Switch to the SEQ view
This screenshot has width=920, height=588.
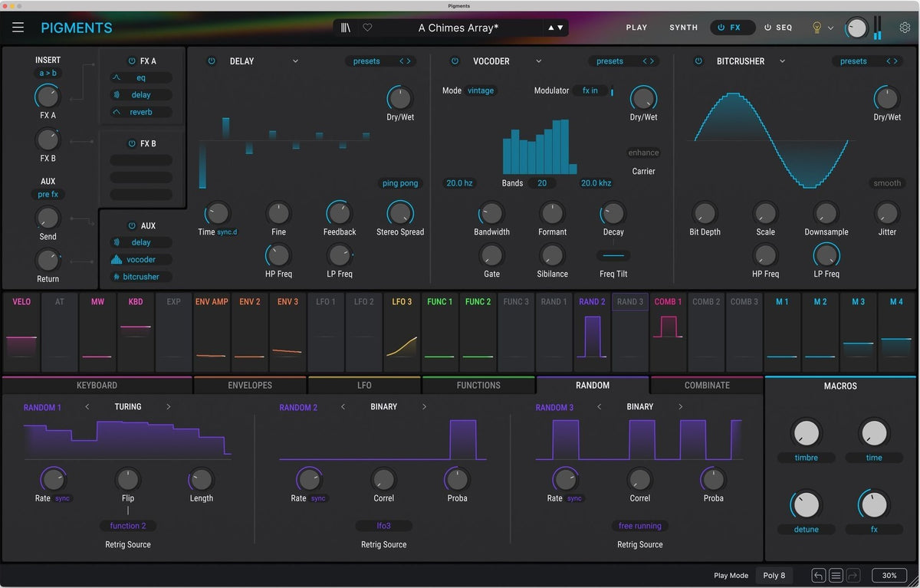point(778,28)
